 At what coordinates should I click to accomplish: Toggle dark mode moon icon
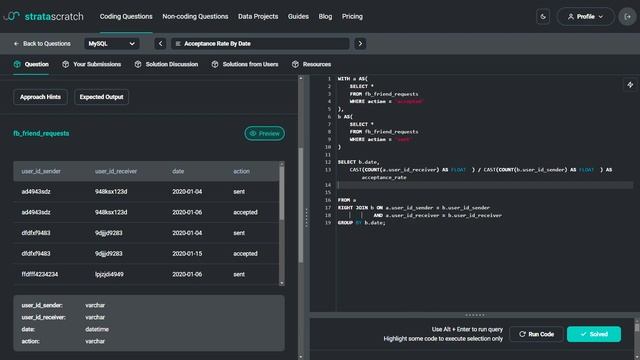[x=543, y=17]
